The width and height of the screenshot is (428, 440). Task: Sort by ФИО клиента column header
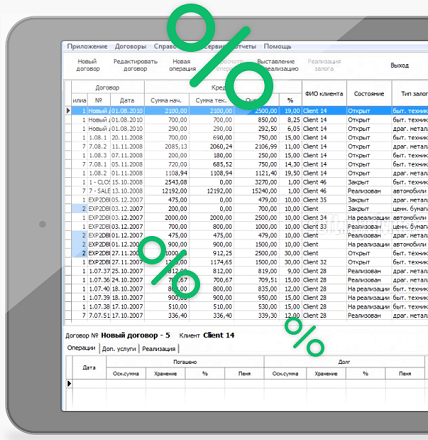(324, 94)
